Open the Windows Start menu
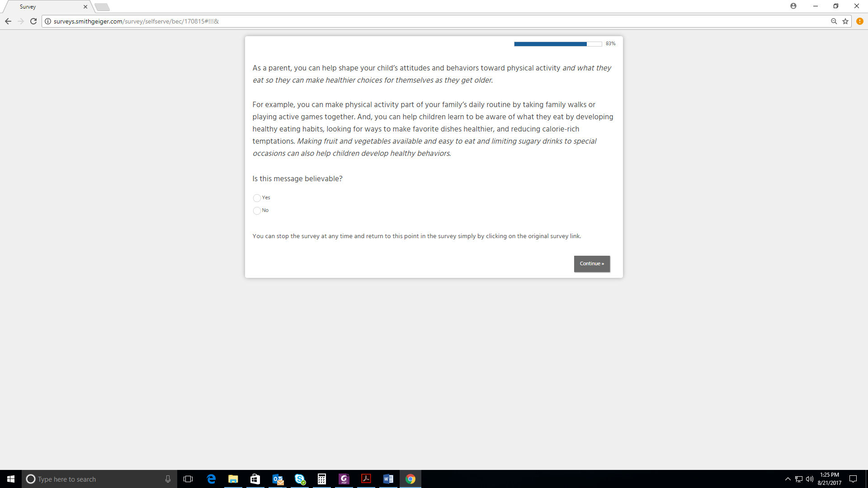 [x=11, y=479]
